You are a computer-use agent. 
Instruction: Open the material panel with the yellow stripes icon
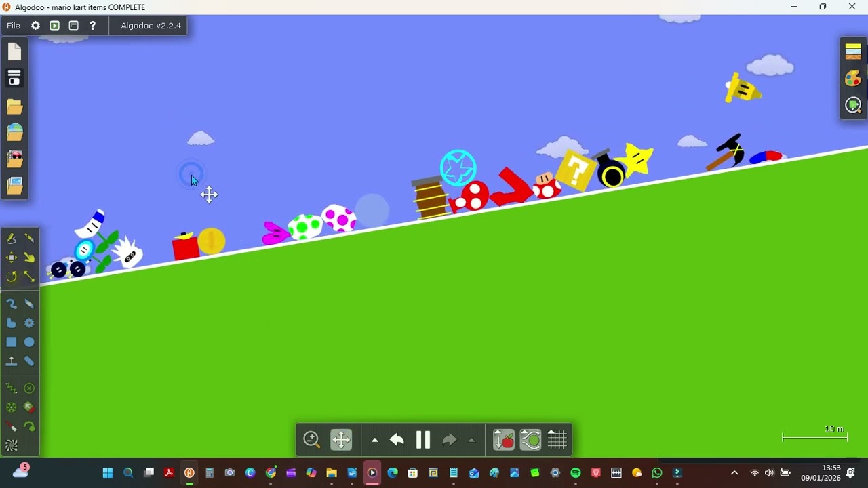(x=853, y=52)
